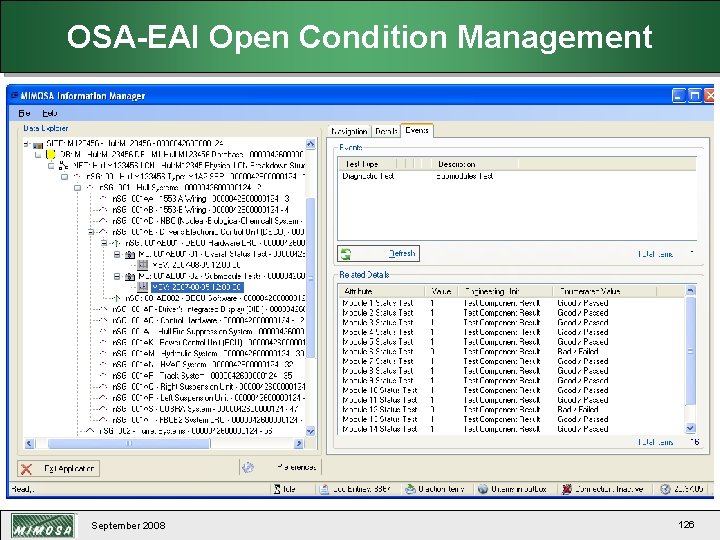Switch to the Details tab
Image resolution: width=720 pixels, height=540 pixels.
(x=386, y=131)
